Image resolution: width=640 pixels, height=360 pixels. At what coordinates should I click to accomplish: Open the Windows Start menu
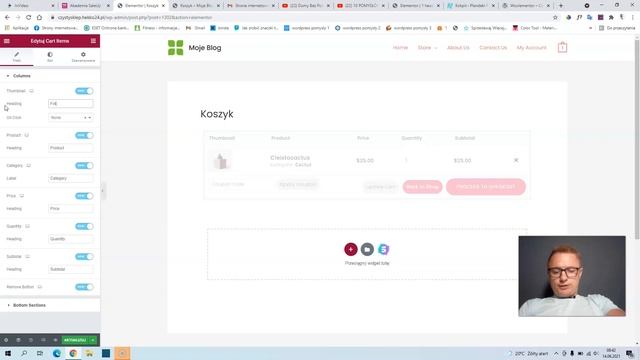pyautogui.click(x=8, y=353)
